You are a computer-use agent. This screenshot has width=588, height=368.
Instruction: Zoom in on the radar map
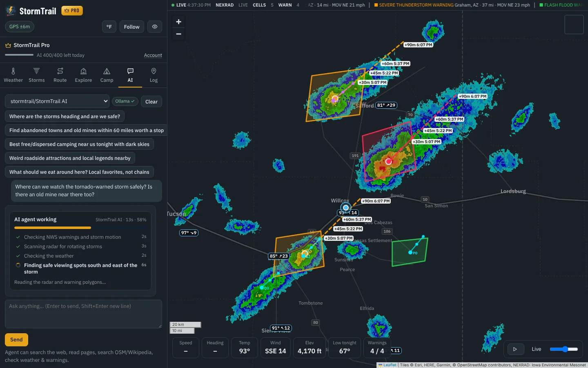tap(178, 22)
